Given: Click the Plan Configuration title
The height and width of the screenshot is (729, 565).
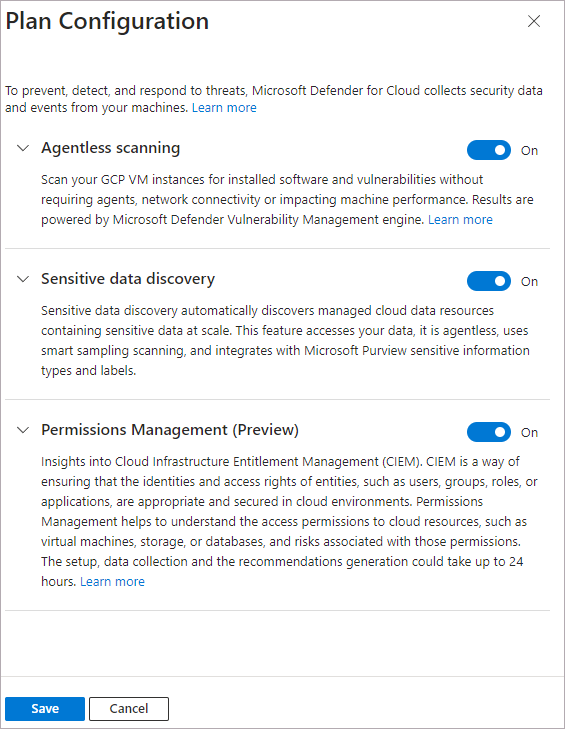Looking at the screenshot, I should coord(107,21).
